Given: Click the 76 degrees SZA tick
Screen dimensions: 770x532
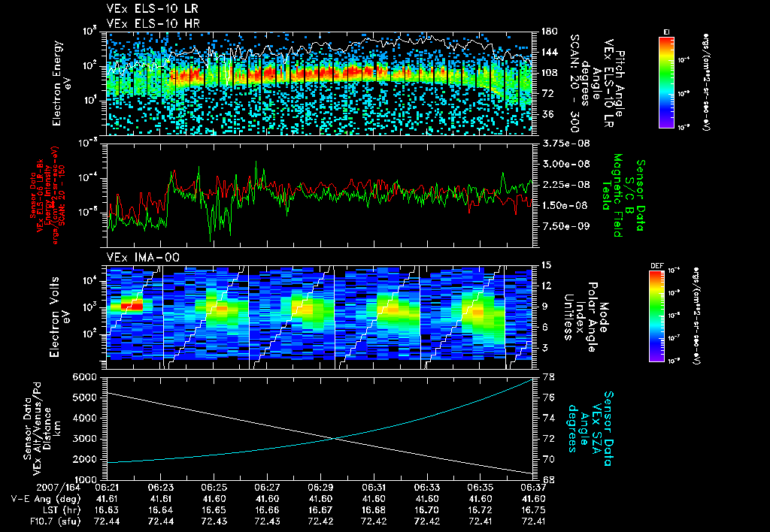Looking at the screenshot, I should (x=549, y=397).
